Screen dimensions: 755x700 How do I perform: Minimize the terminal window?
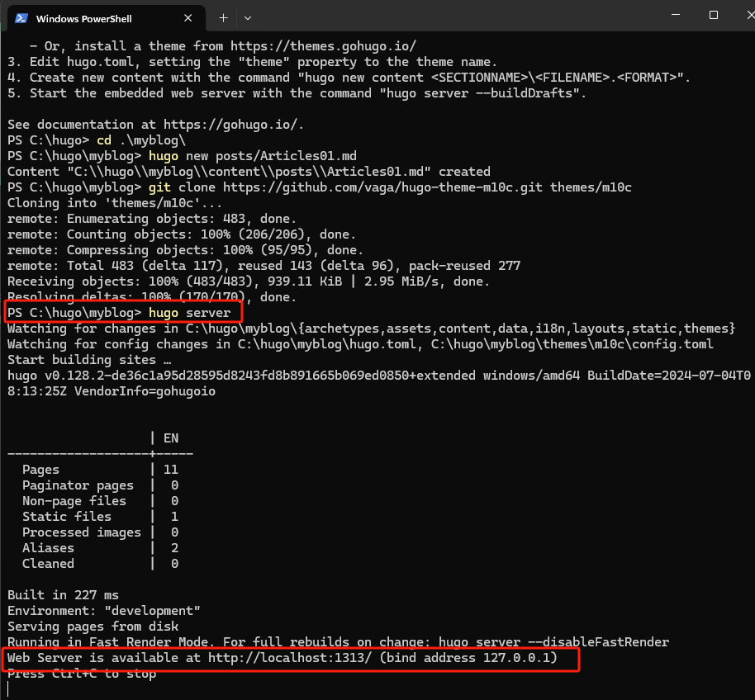[x=676, y=15]
